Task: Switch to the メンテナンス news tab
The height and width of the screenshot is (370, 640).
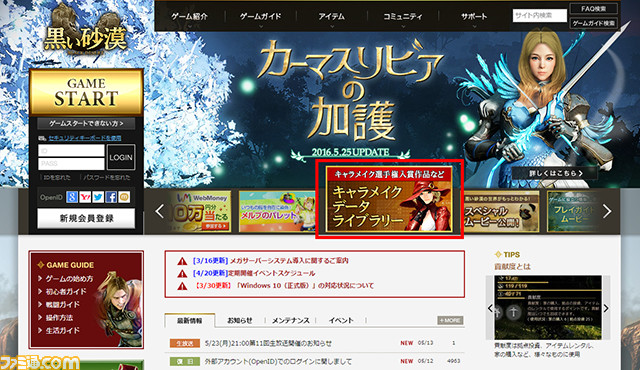Action: point(291,321)
